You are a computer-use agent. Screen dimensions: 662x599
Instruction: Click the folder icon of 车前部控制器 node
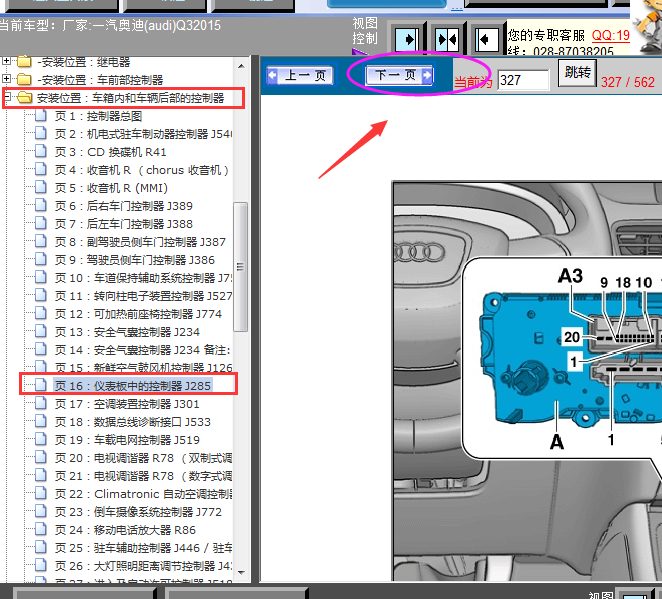(24, 79)
